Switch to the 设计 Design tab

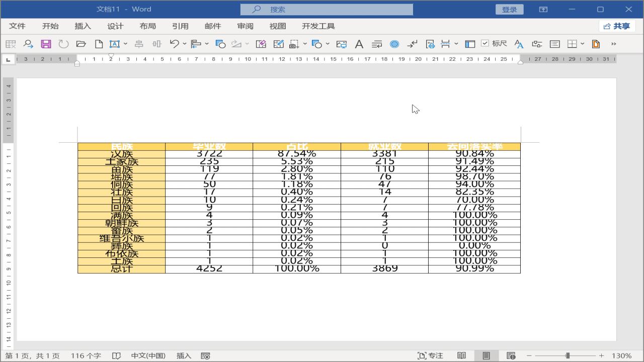115,26
